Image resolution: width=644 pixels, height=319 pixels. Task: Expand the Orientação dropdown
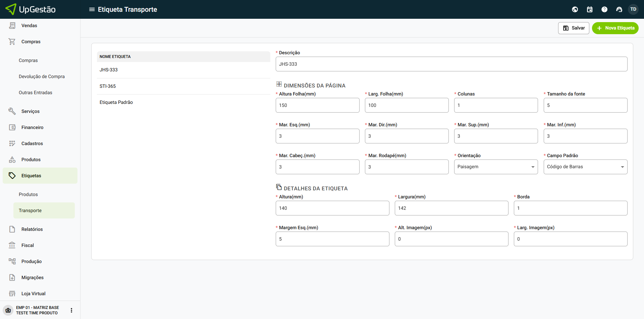pyautogui.click(x=496, y=167)
